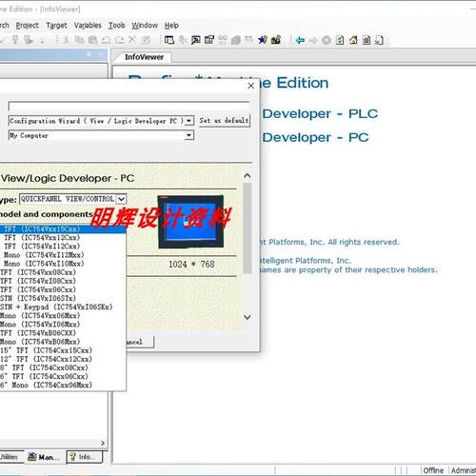Click the Cut scissors icon in toolbar

(66, 40)
